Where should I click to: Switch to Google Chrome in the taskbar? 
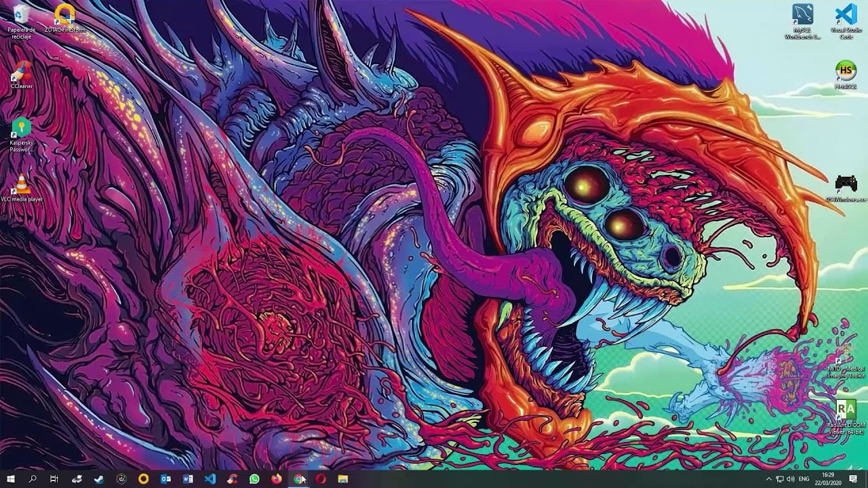tap(298, 479)
